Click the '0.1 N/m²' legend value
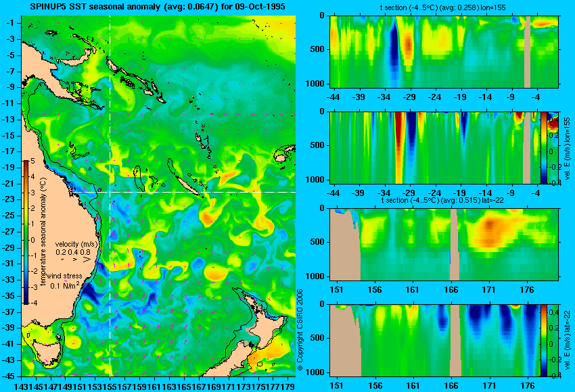Screen dimensions: 575x392 pyautogui.click(x=64, y=285)
